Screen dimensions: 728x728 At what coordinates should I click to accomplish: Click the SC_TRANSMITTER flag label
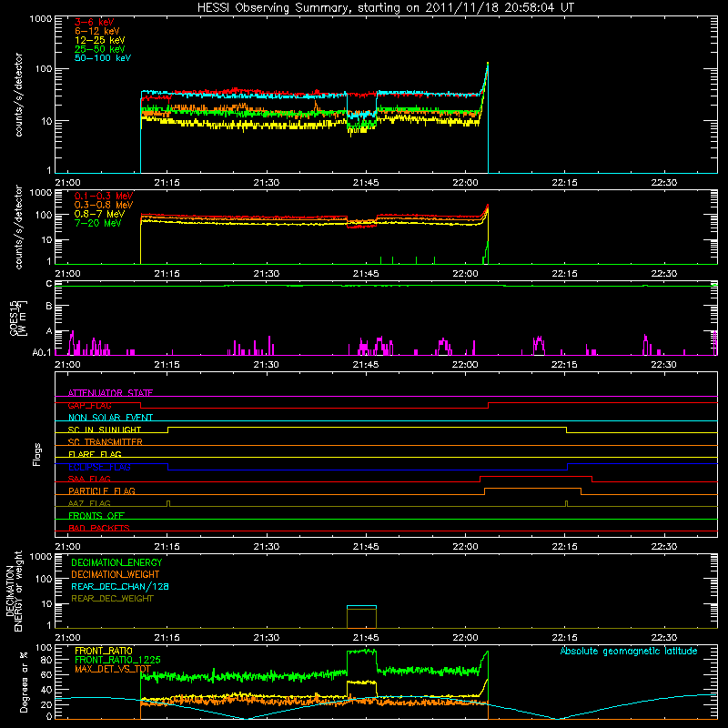(x=105, y=442)
